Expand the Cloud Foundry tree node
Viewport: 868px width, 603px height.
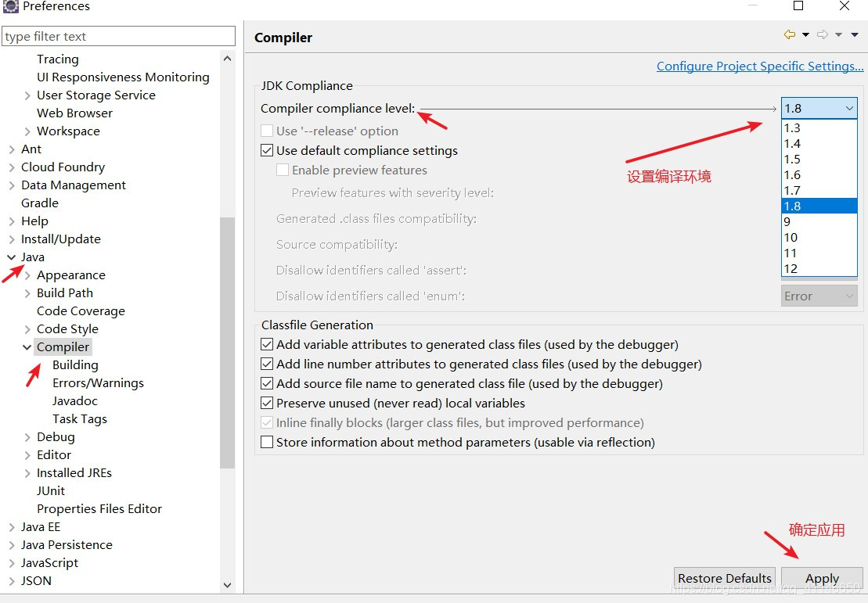tap(12, 167)
